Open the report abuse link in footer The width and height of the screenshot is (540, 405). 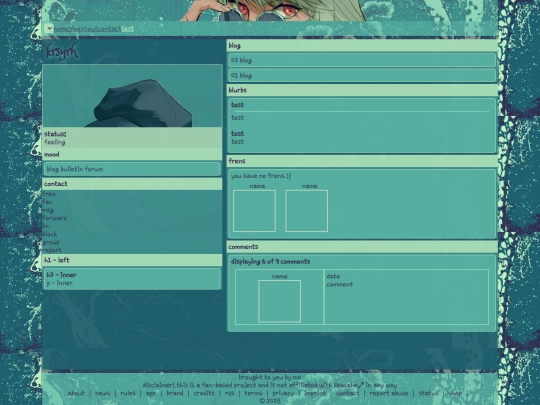(388, 393)
